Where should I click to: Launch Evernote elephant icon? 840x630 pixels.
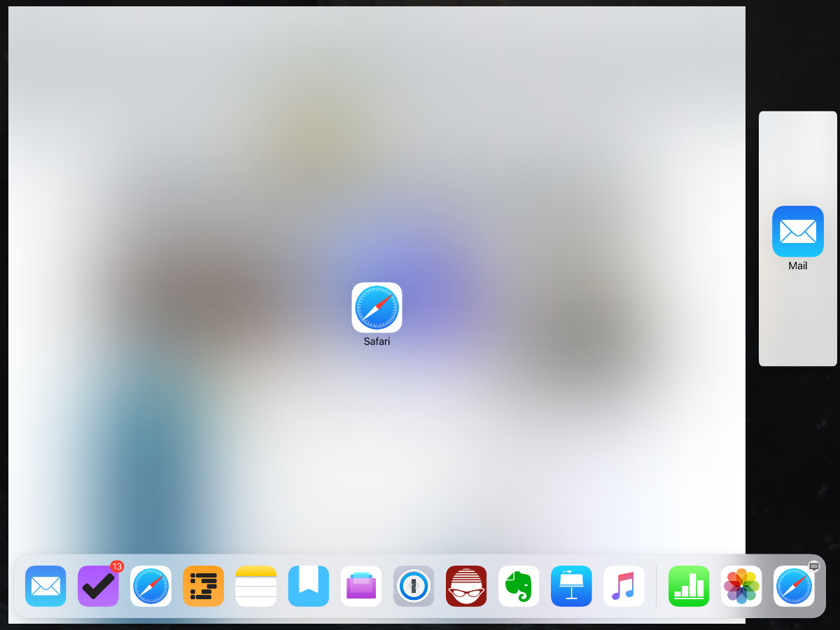click(519, 586)
